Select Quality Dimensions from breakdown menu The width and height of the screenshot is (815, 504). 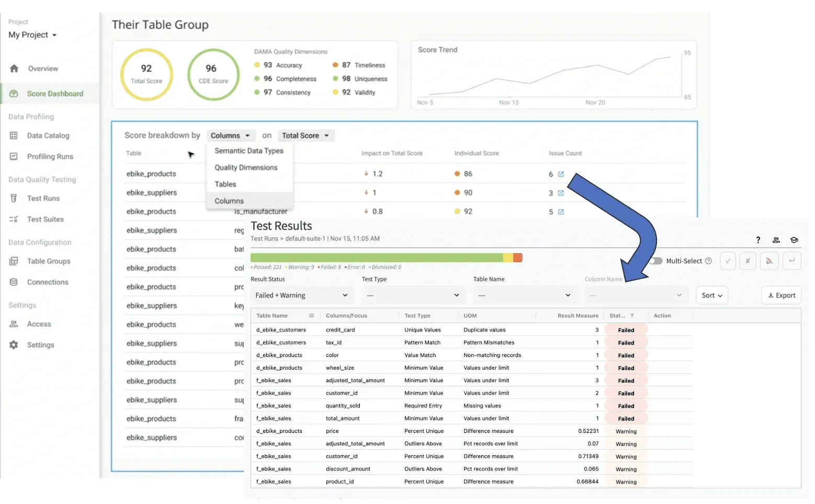tap(246, 167)
